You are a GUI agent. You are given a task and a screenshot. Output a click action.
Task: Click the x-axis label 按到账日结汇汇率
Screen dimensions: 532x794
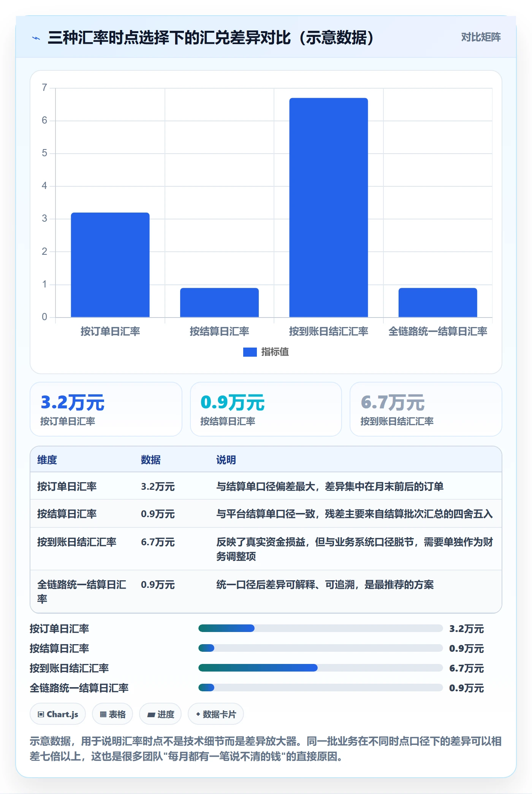point(329,331)
